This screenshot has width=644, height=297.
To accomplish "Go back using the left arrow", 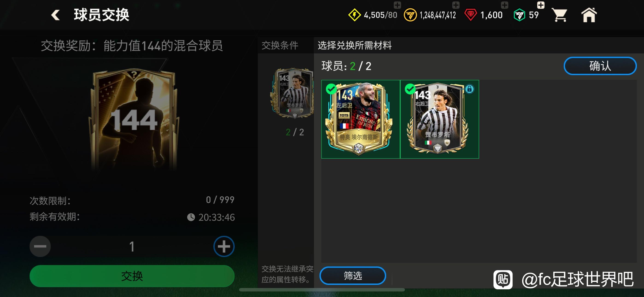I will click(x=56, y=15).
